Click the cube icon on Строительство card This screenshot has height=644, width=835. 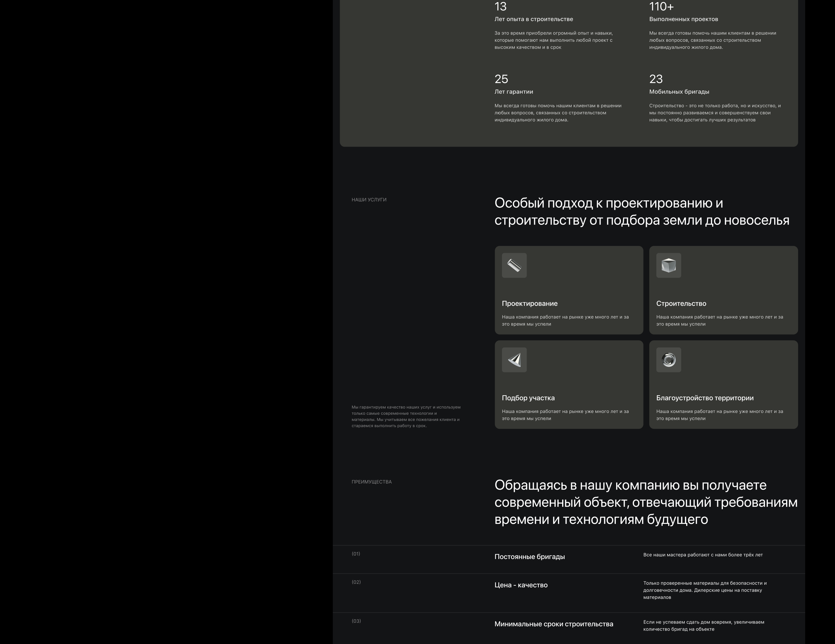click(668, 265)
